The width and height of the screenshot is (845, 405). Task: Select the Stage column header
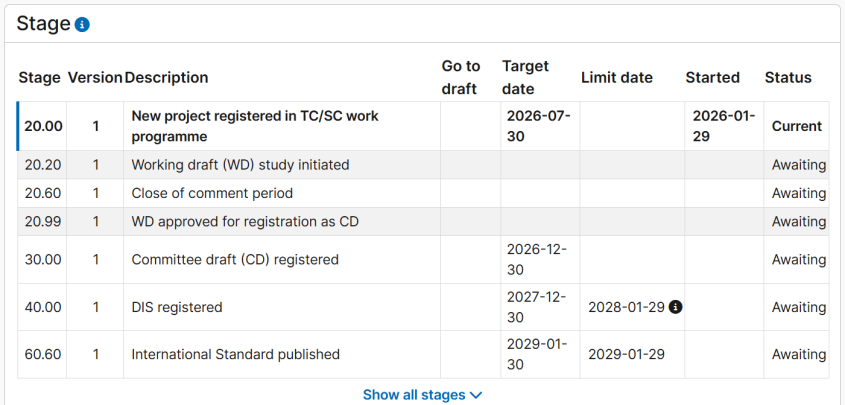(40, 77)
